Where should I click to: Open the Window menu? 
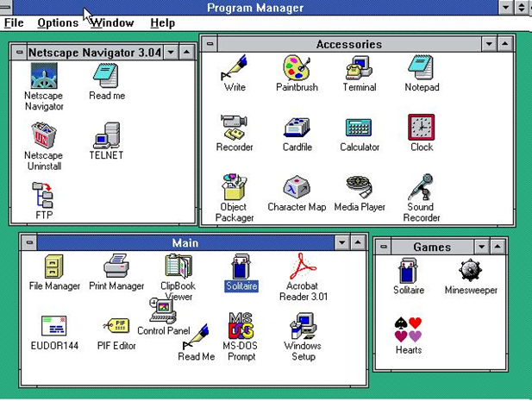(x=112, y=23)
